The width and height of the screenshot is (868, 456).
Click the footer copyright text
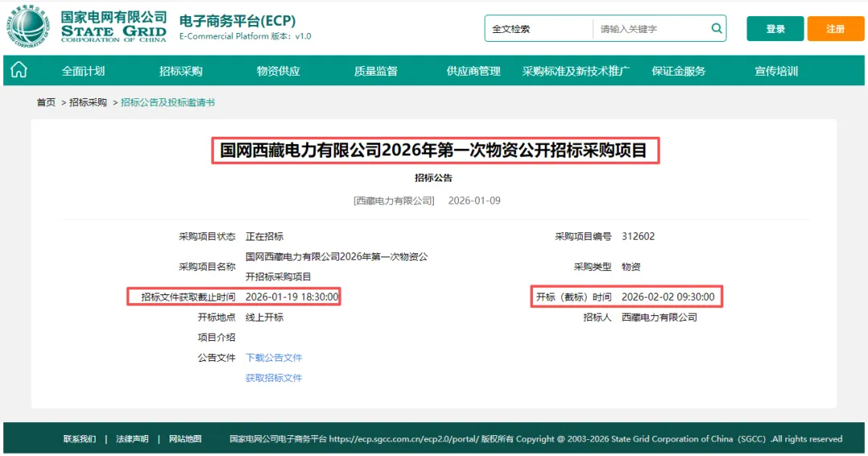pos(536,439)
